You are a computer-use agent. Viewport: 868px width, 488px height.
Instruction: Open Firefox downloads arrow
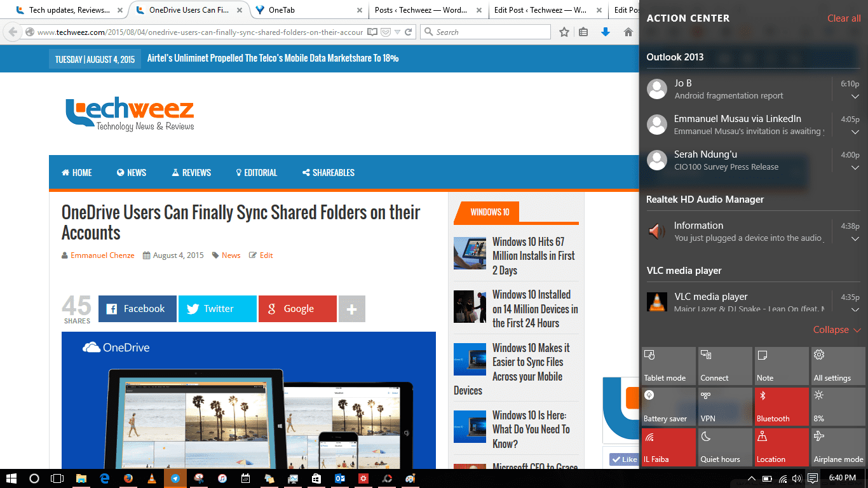coord(606,32)
